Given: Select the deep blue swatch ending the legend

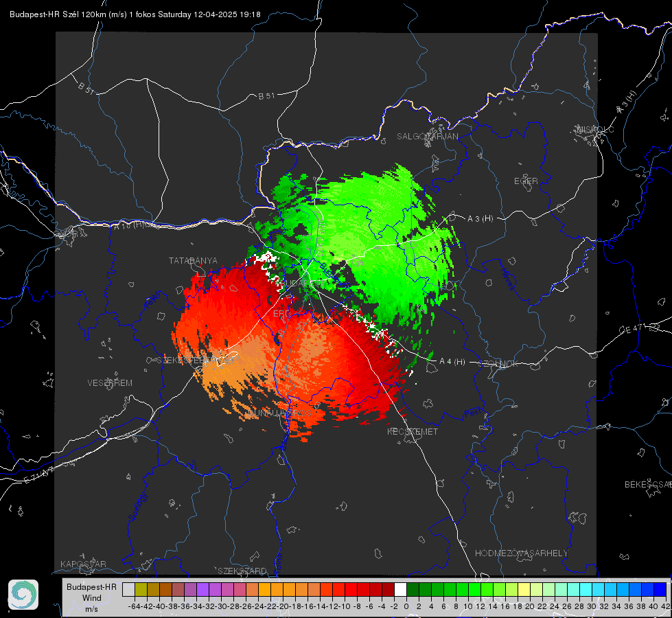Looking at the screenshot, I should (x=660, y=589).
